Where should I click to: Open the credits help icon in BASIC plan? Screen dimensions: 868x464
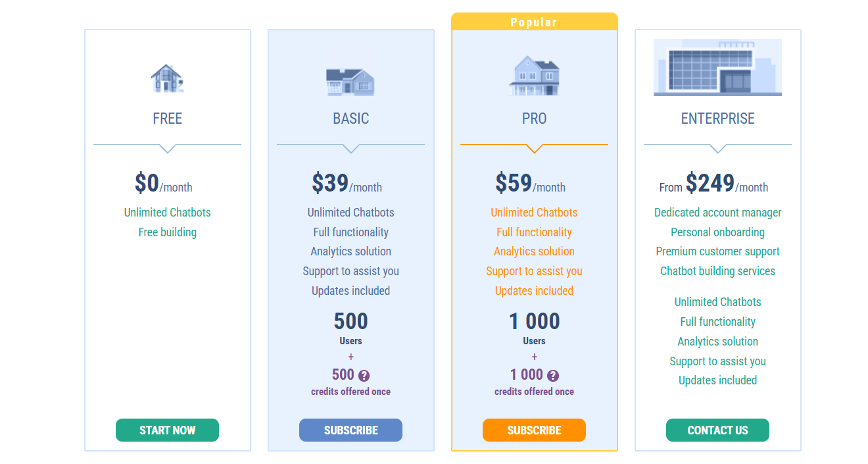[364, 376]
